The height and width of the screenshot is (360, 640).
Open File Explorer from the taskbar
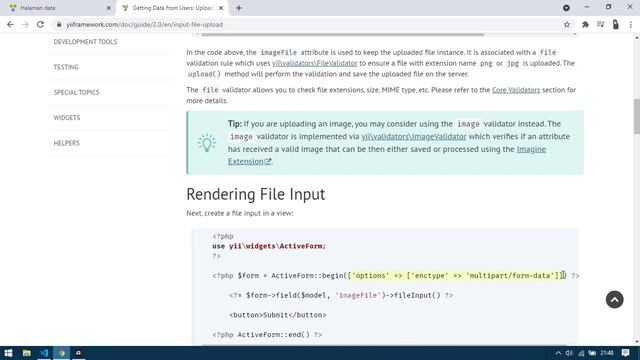pos(27,353)
